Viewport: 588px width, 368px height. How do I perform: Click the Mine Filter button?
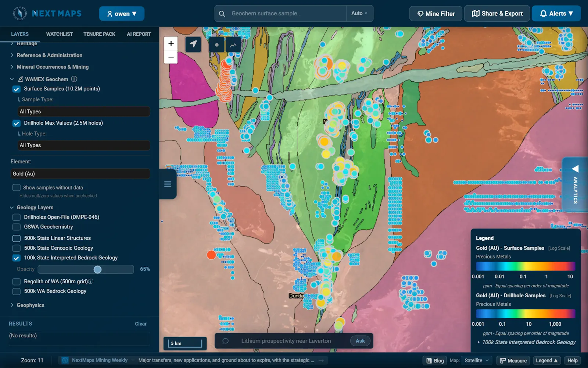436,14
